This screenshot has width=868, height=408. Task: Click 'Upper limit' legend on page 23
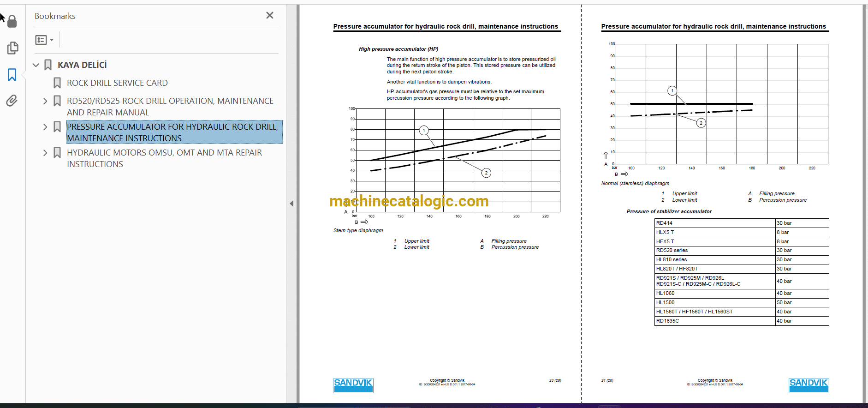(416, 241)
